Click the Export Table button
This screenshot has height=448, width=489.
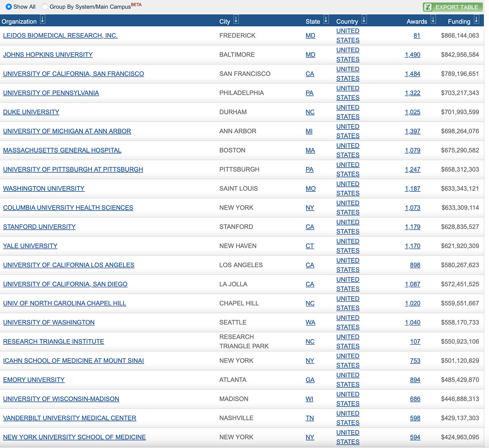coord(453,7)
